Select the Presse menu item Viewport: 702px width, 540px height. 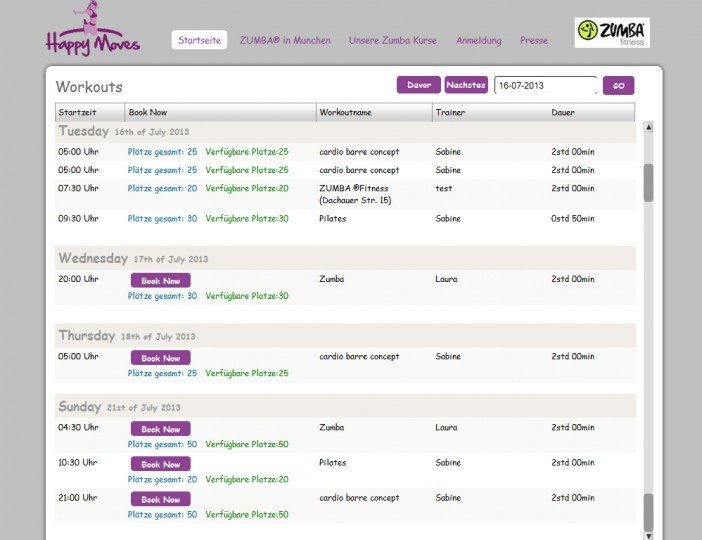pos(533,40)
